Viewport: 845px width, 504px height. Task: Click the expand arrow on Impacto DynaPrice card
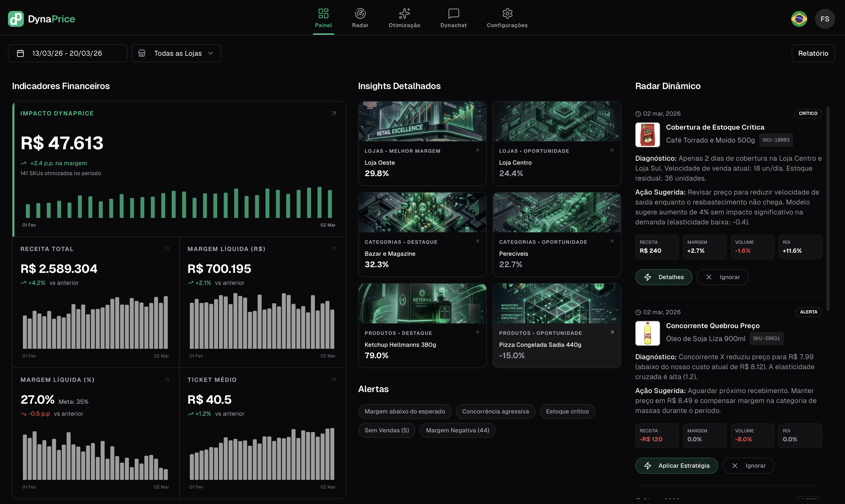(333, 113)
